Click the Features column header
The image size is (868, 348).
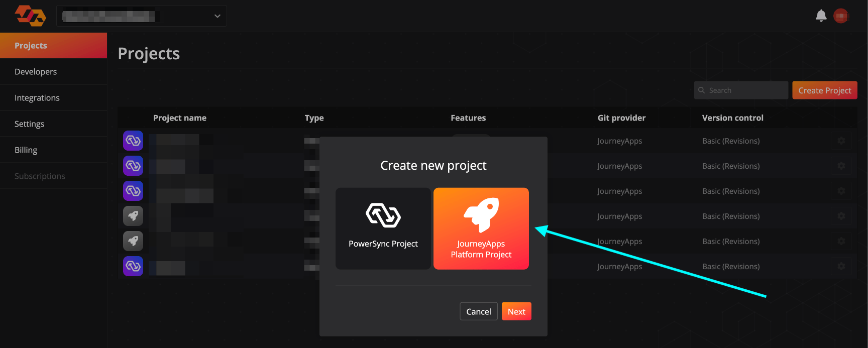(468, 118)
